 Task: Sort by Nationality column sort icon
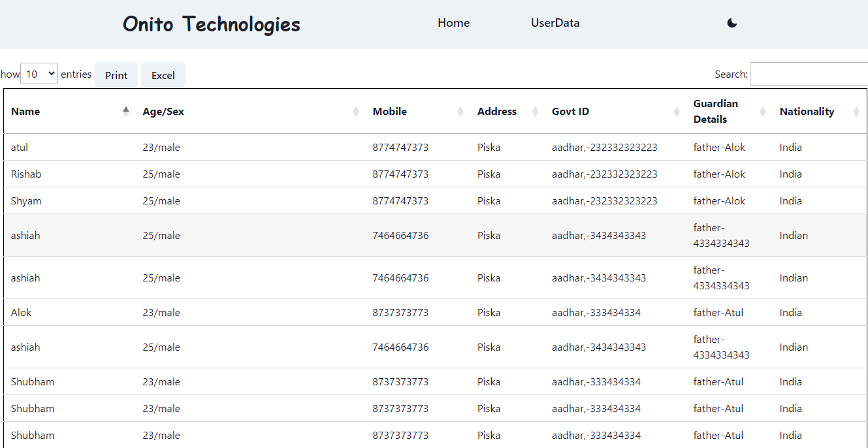pos(856,112)
